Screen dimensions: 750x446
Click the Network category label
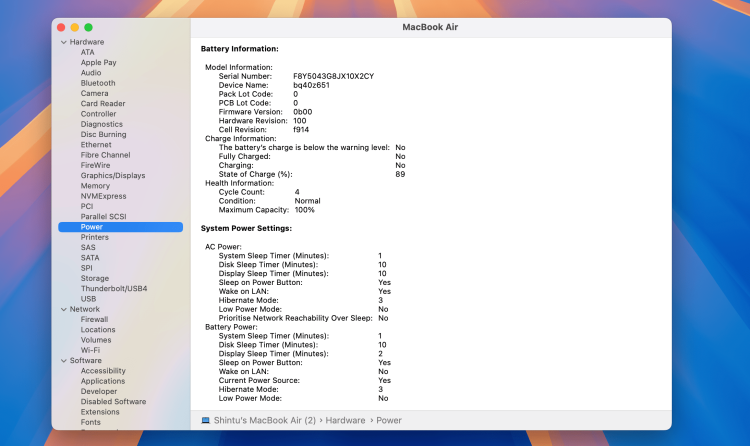click(85, 310)
